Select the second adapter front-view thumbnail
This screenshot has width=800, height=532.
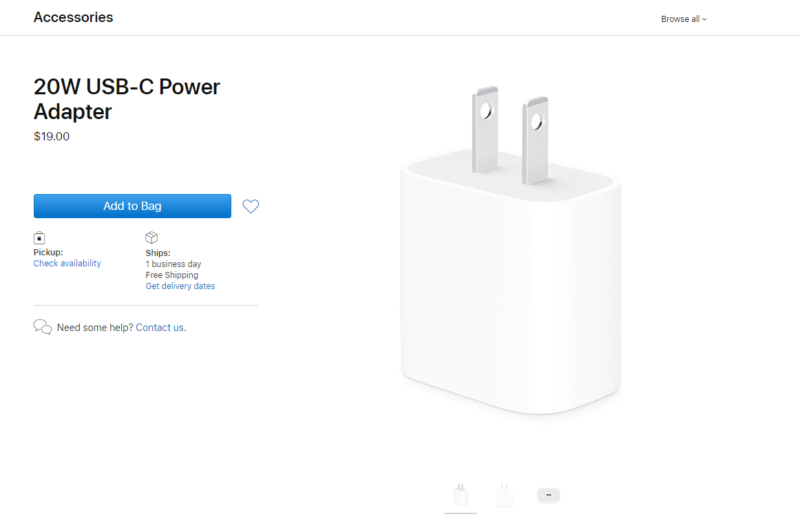click(504, 495)
